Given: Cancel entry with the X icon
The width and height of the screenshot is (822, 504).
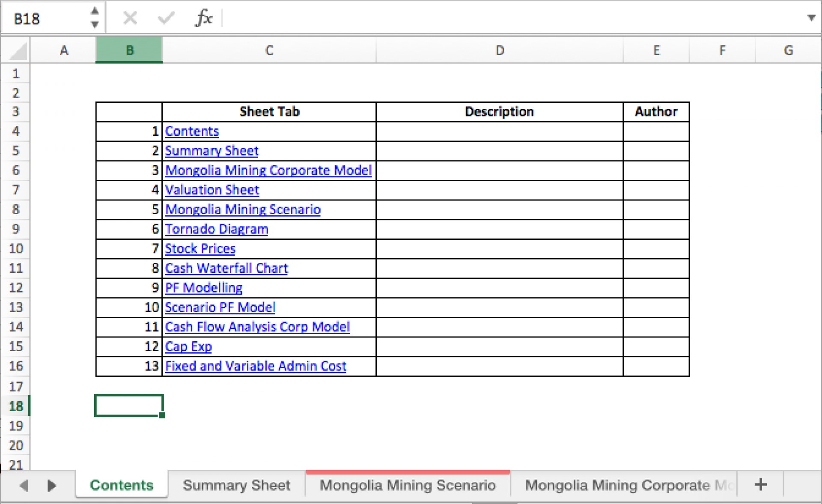Looking at the screenshot, I should click(x=130, y=18).
